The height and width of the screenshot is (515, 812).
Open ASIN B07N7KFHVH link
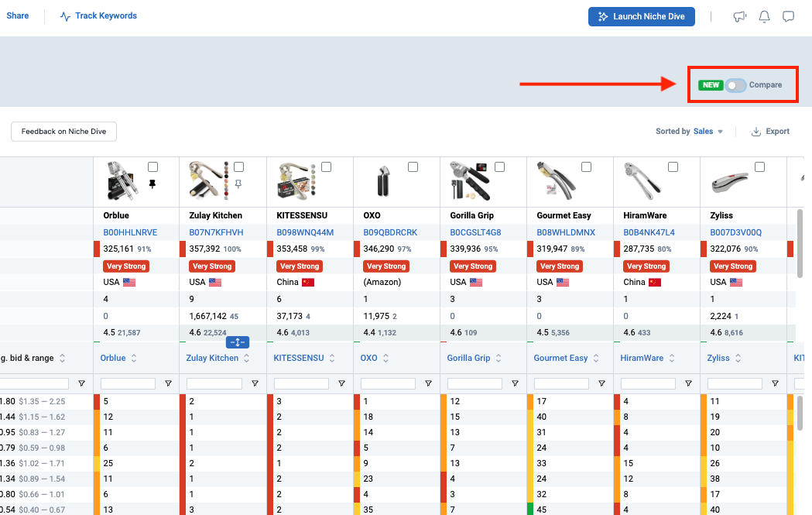(216, 232)
